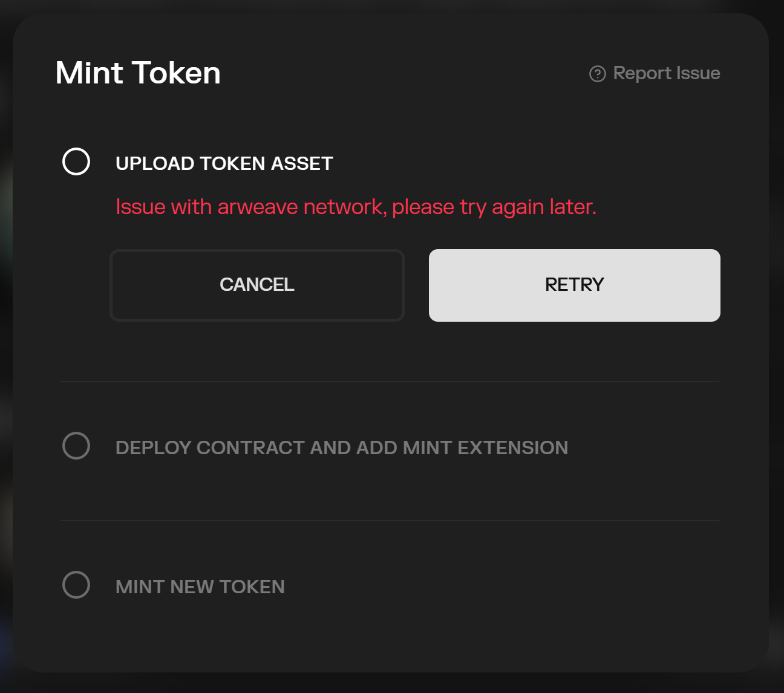Click the UPLOAD TOKEN ASSET step label
The image size is (784, 693).
224,163
